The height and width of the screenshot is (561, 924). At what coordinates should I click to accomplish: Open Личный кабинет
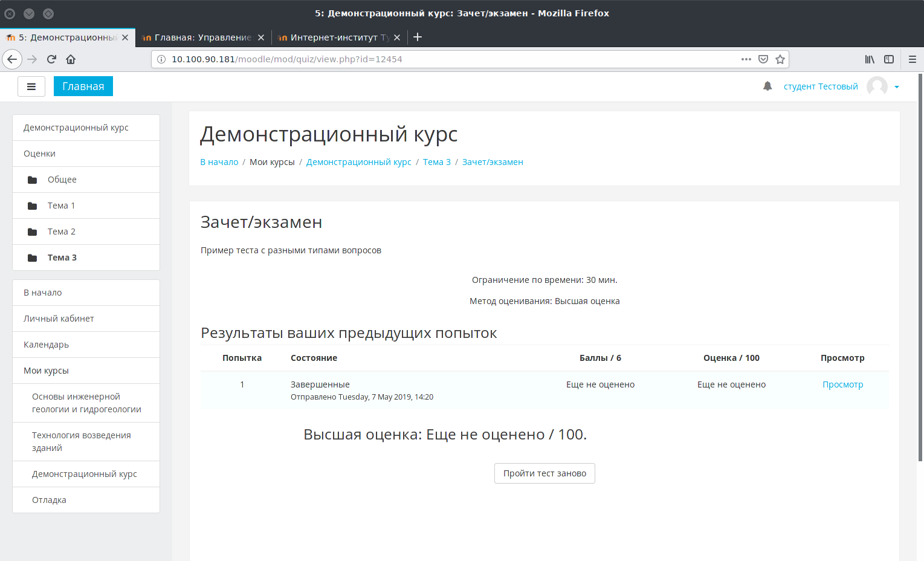[86, 319]
